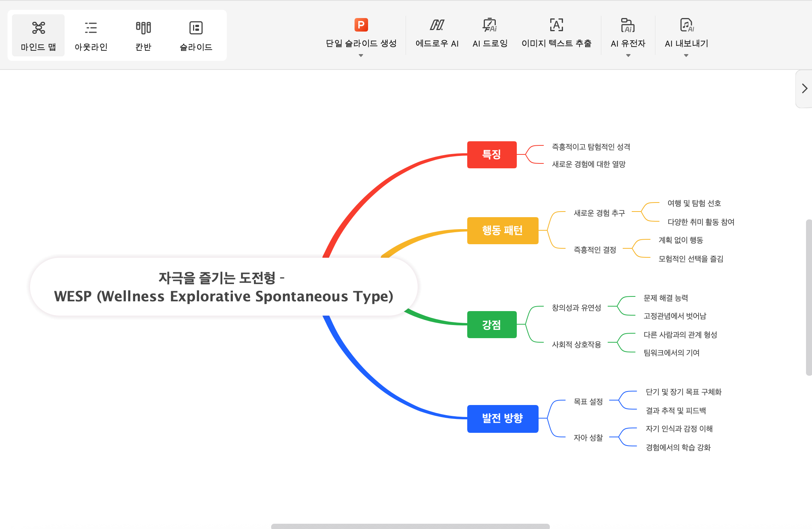
Task: Expand the AI 내보내기 dropdown arrow
Action: click(x=686, y=56)
